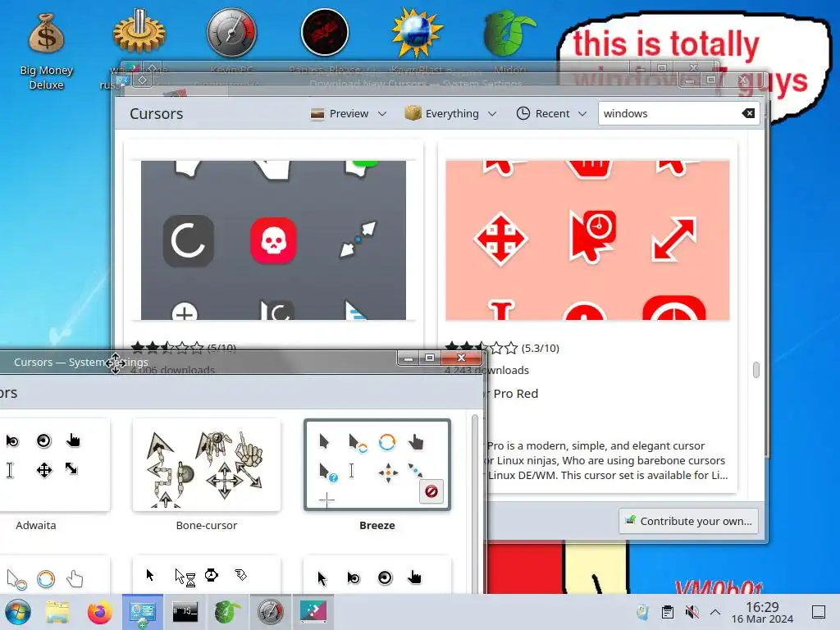Open the clock showing 16:29
The height and width of the screenshot is (630, 840).
click(x=762, y=612)
